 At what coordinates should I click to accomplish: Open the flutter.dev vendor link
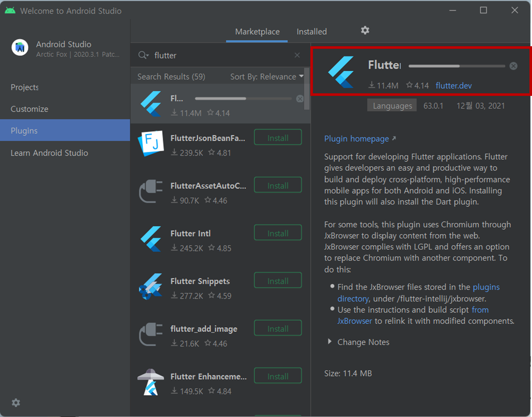pyautogui.click(x=453, y=86)
